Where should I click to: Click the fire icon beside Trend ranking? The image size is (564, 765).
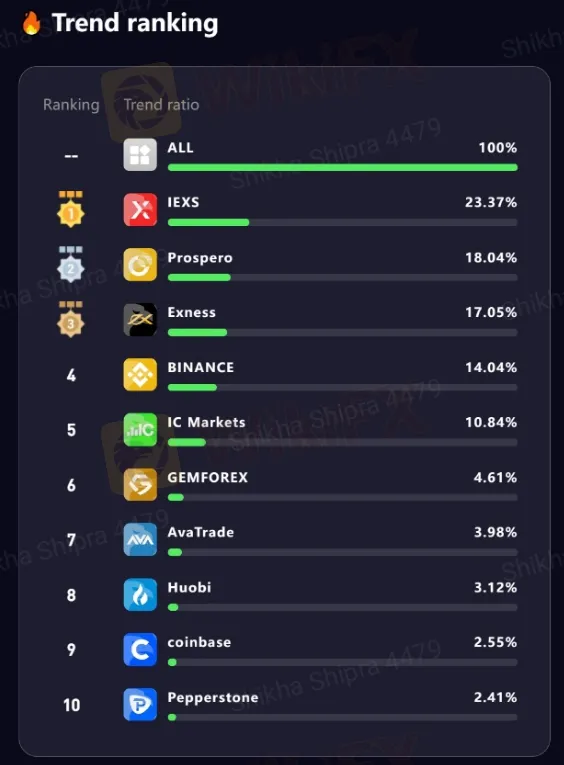[31, 23]
